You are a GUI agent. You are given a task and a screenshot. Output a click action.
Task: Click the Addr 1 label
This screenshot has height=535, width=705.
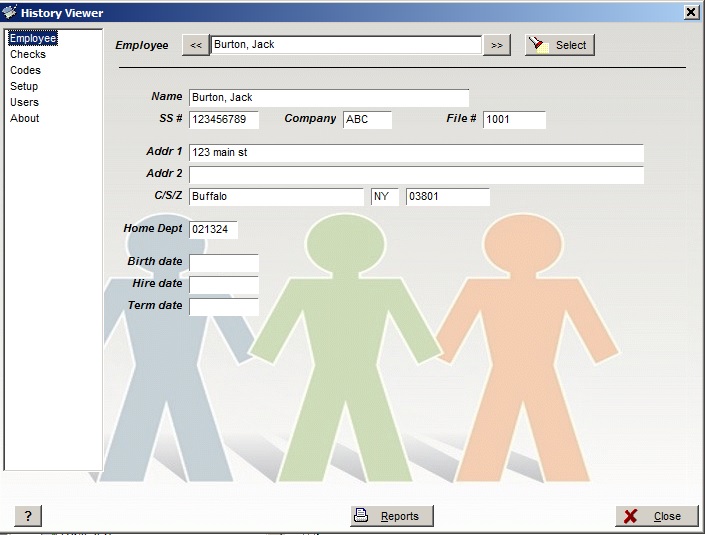coord(164,151)
